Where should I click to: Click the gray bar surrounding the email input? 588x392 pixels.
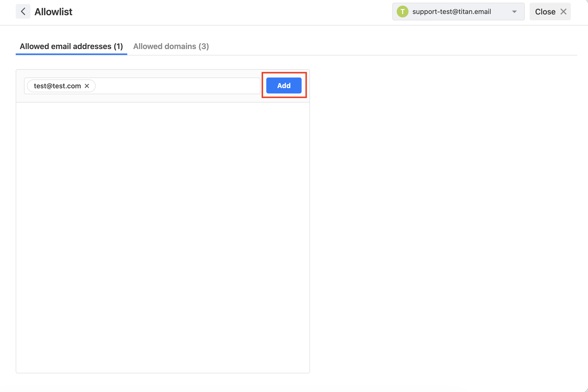[x=163, y=98]
